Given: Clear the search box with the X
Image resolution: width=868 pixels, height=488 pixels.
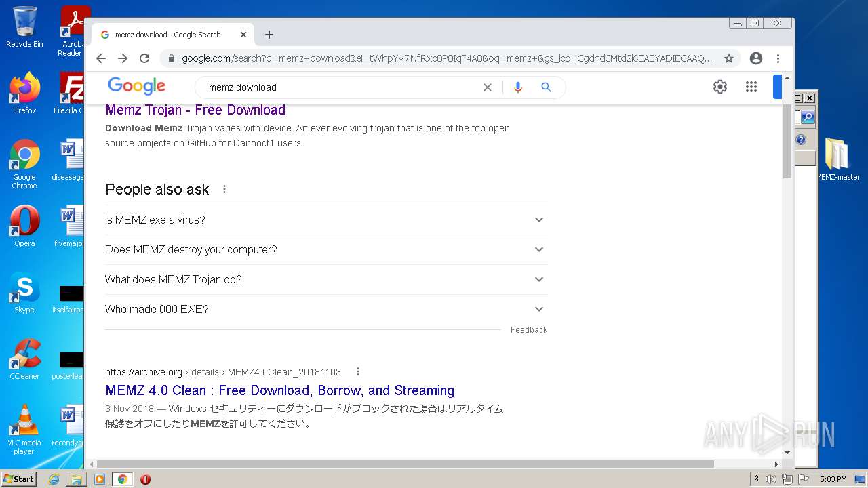Looking at the screenshot, I should tap(488, 87).
